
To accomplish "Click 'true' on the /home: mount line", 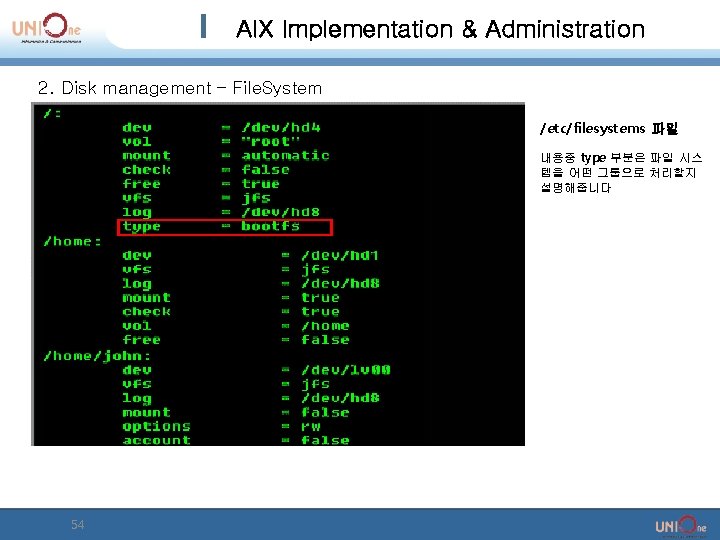I will coord(321,298).
